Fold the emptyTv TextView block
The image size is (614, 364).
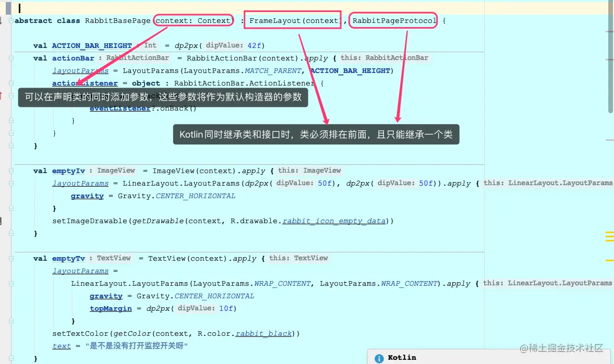(x=11, y=259)
